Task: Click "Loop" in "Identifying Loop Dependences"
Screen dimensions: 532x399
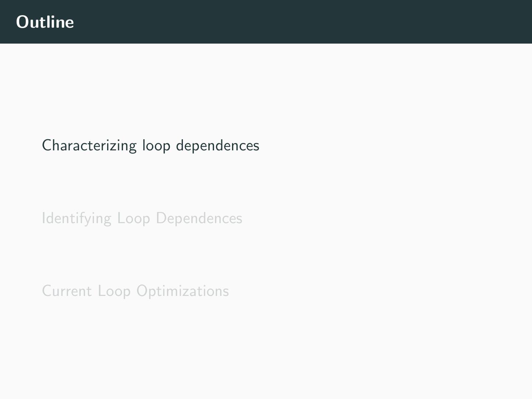Action: click(x=133, y=218)
